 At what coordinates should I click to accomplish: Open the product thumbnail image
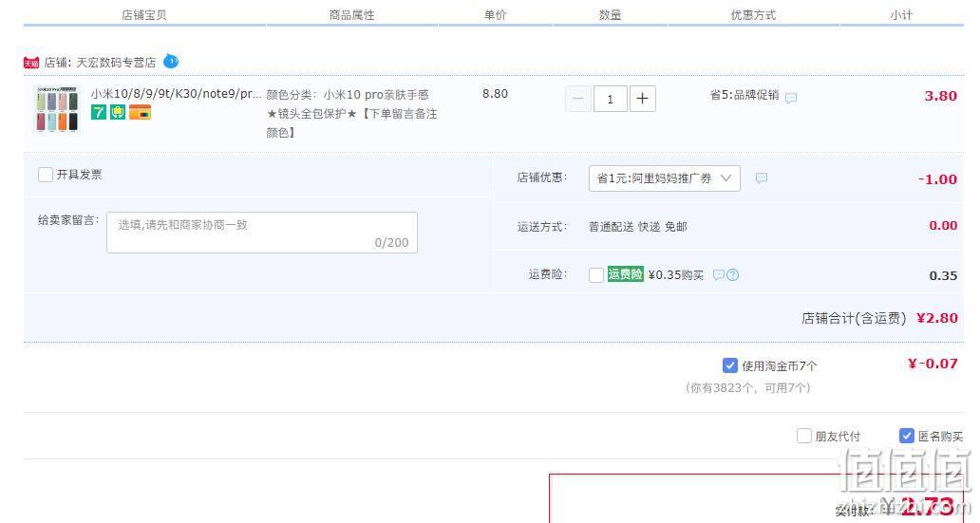click(57, 109)
